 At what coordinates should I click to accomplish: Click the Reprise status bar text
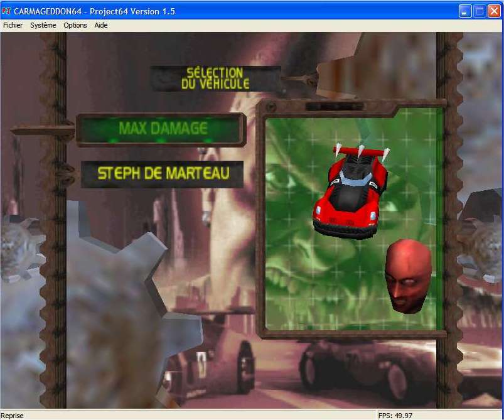coord(12,416)
